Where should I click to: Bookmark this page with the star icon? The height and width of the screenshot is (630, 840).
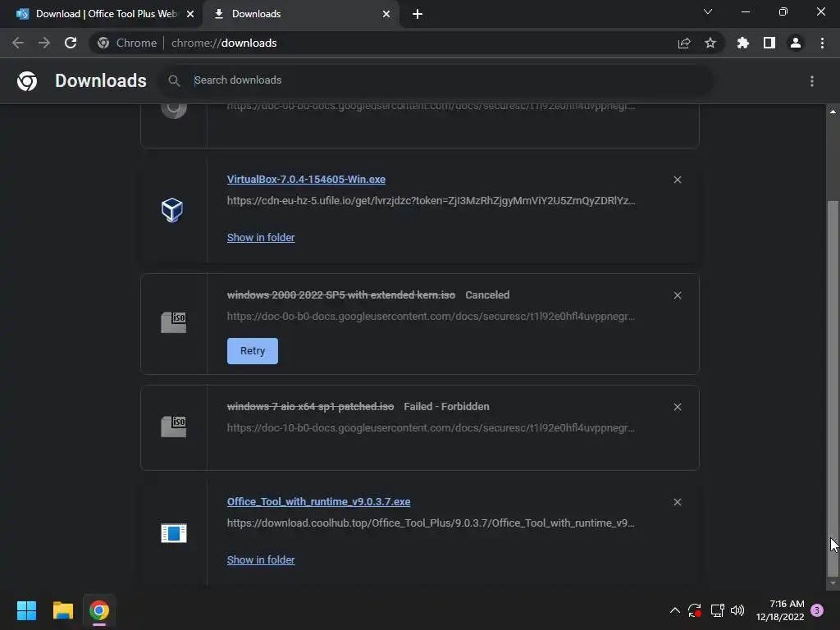point(710,43)
